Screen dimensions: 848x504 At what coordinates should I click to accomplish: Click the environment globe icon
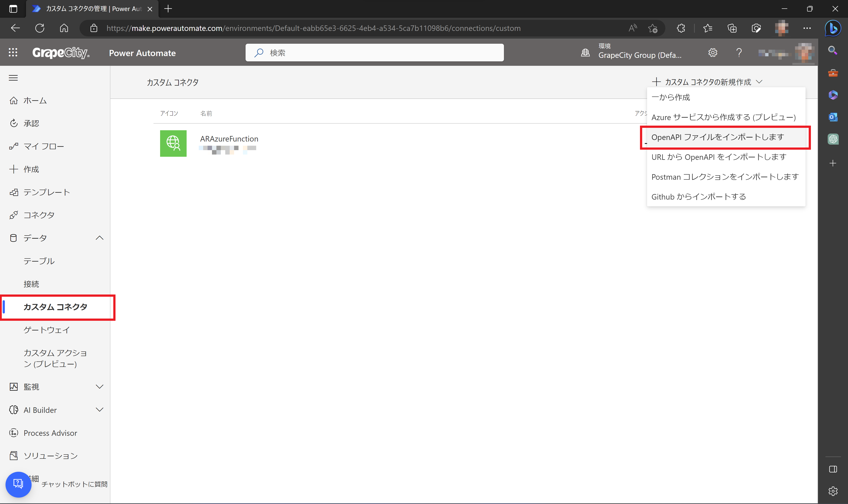click(585, 53)
